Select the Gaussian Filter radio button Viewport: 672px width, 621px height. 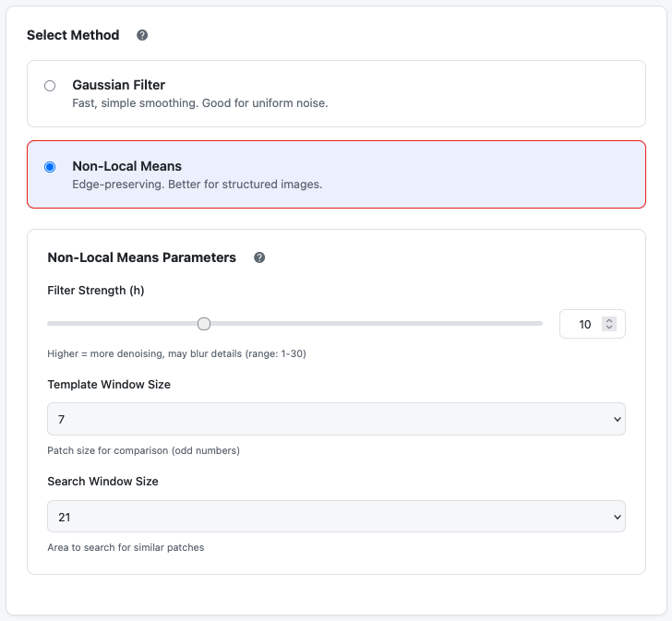point(50,86)
